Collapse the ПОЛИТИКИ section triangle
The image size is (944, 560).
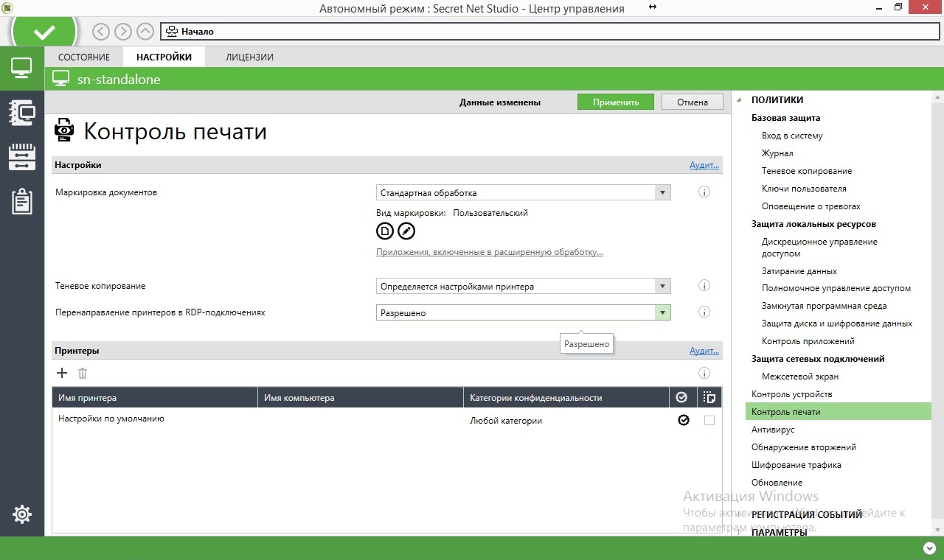tap(740, 100)
